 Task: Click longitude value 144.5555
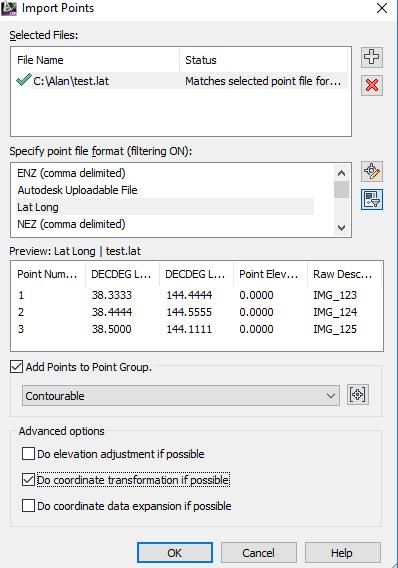point(189,312)
